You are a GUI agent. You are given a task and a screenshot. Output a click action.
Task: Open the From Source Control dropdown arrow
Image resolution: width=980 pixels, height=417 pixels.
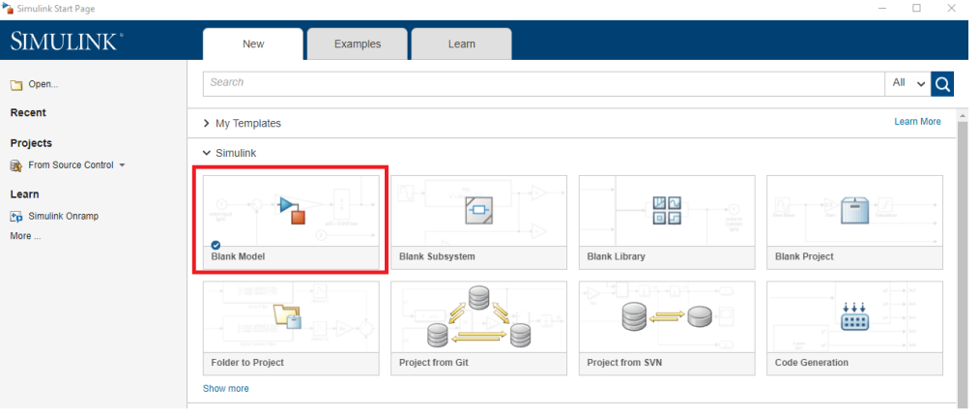pyautogui.click(x=122, y=165)
